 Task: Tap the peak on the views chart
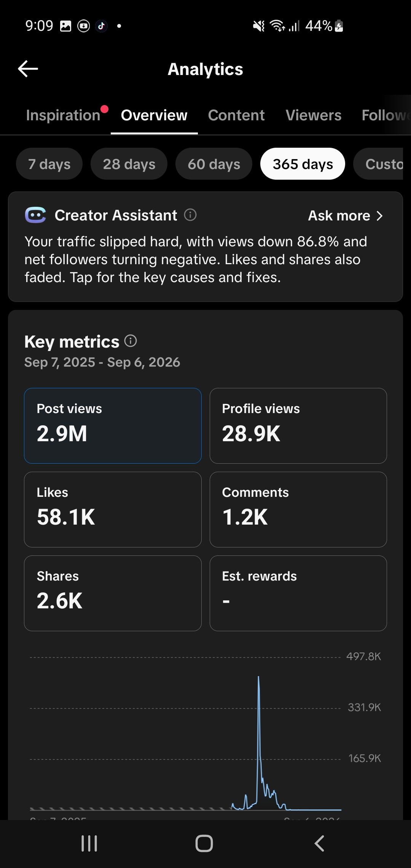tap(258, 678)
